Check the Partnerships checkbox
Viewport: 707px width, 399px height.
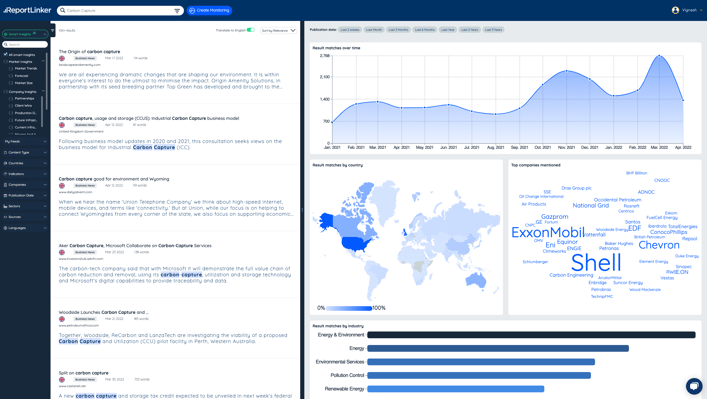(11, 98)
